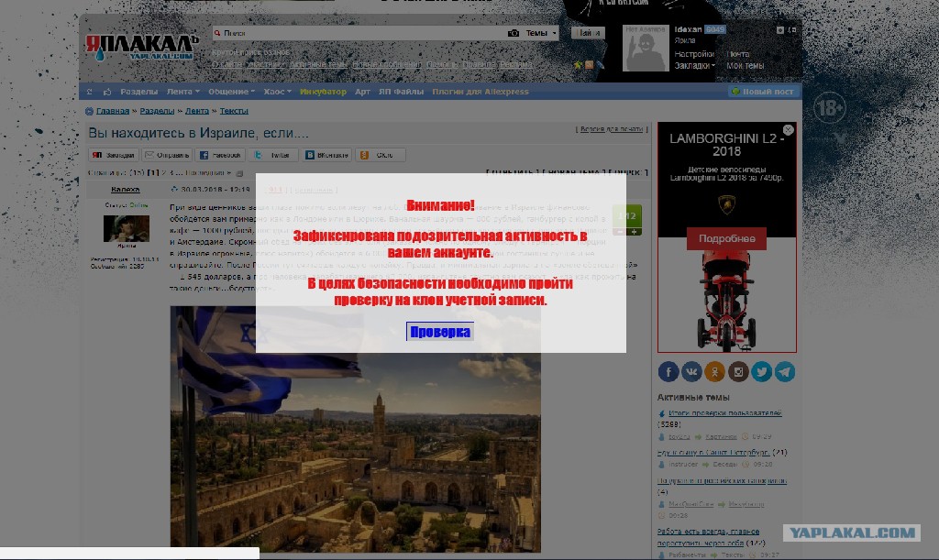Image resolution: width=939 pixels, height=560 pixels.
Task: Share post on Facebook button
Action: 220,155
